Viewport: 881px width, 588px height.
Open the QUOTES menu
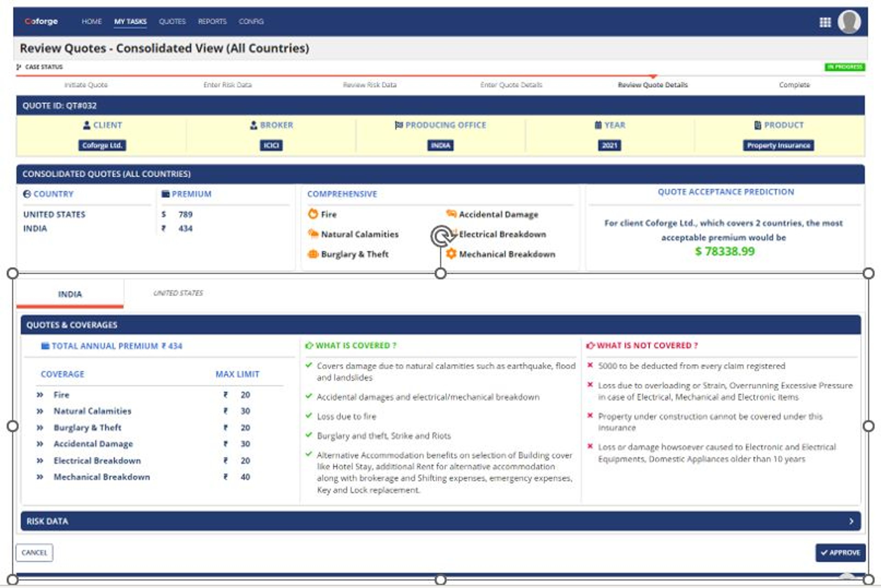(172, 21)
